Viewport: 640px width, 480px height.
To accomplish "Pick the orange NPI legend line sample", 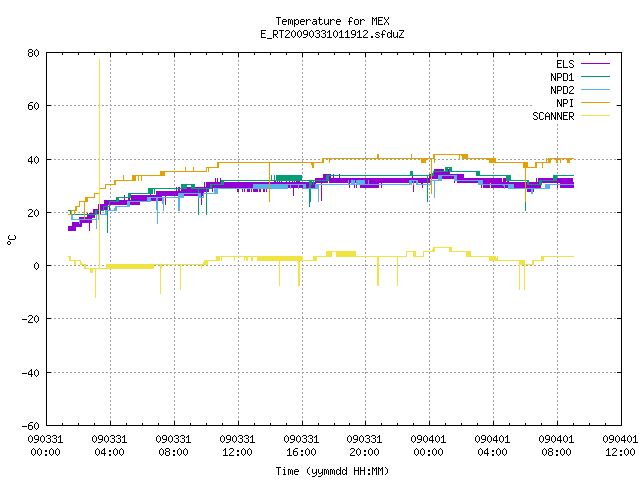I will 595,102.
